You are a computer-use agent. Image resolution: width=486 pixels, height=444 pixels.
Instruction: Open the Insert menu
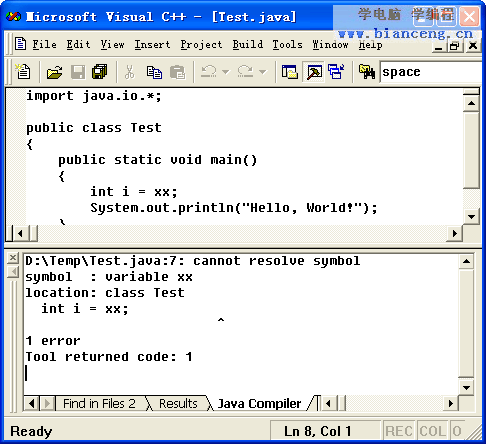pyautogui.click(x=152, y=44)
